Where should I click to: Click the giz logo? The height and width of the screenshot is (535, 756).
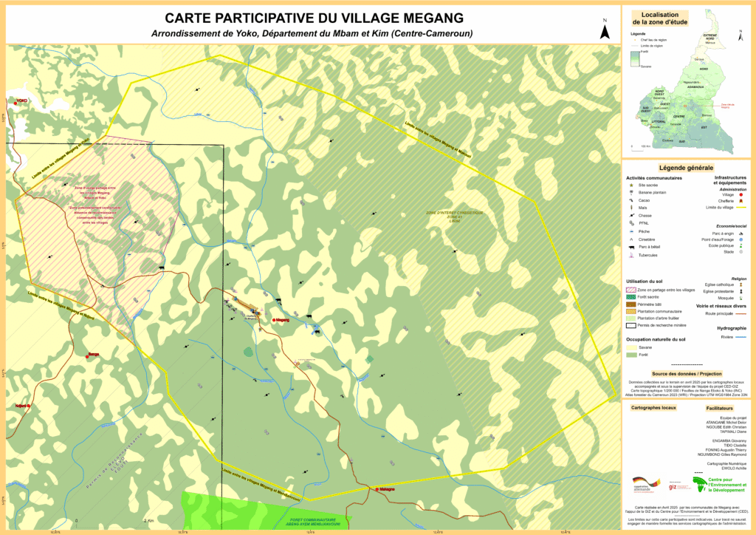(x=679, y=485)
